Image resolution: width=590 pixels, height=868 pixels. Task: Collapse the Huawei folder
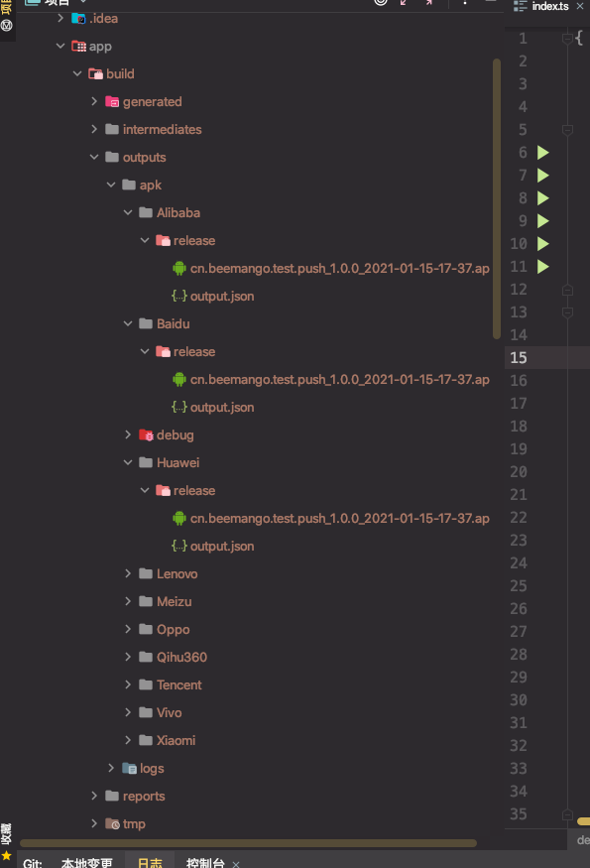click(x=128, y=462)
